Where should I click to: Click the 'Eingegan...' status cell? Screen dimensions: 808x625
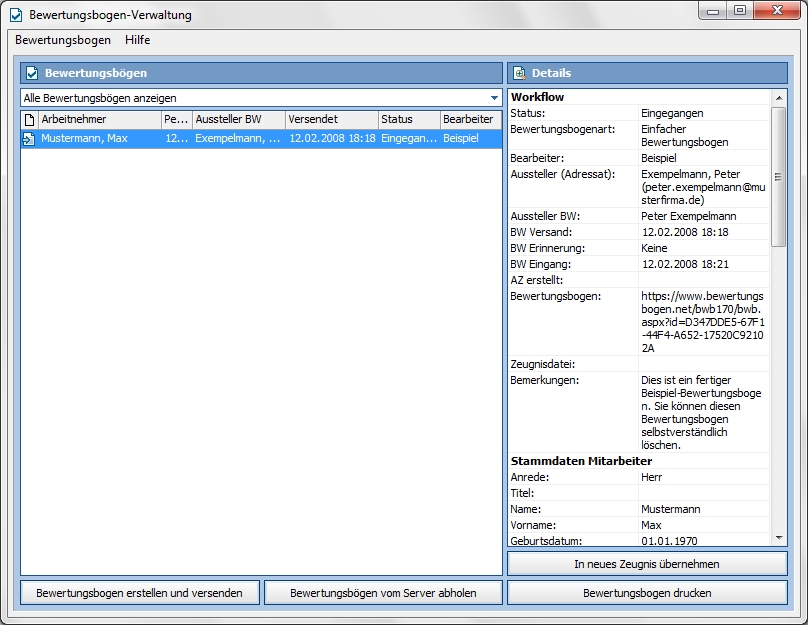pyautogui.click(x=409, y=139)
